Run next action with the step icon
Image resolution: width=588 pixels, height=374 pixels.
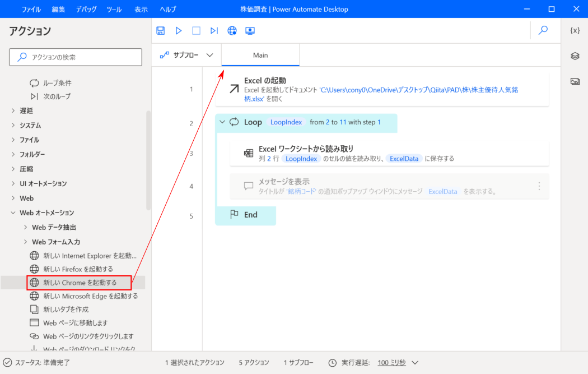pyautogui.click(x=214, y=30)
